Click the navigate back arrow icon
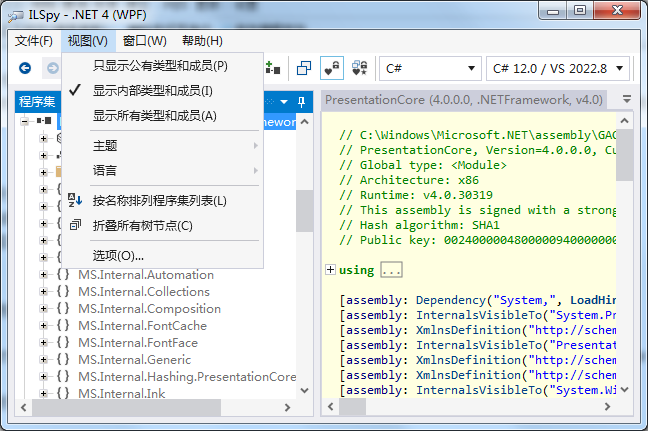The image size is (648, 431). 25,69
